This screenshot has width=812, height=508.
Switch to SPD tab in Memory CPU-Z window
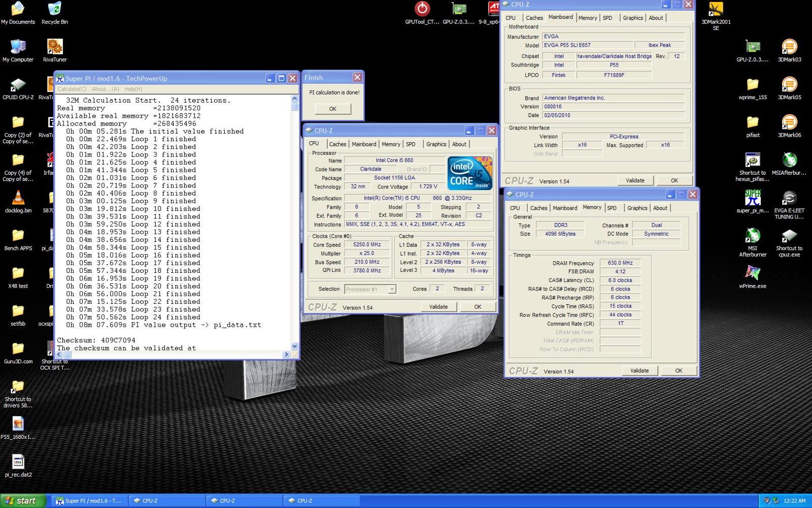(612, 208)
